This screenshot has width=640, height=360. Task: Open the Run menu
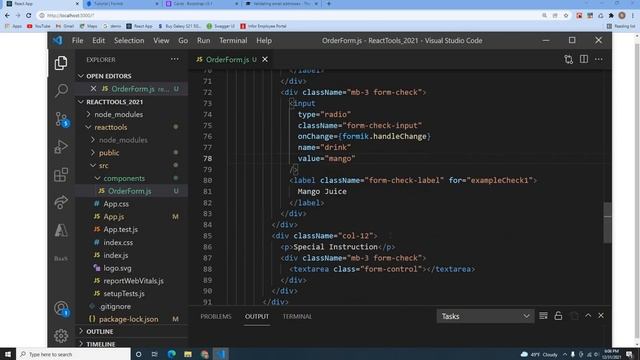point(203,40)
